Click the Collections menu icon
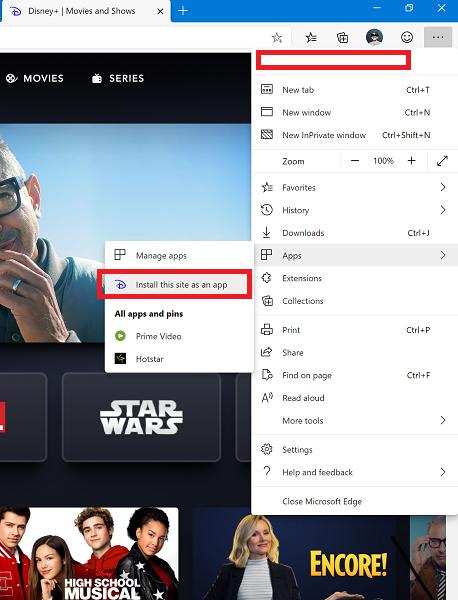 [x=267, y=301]
